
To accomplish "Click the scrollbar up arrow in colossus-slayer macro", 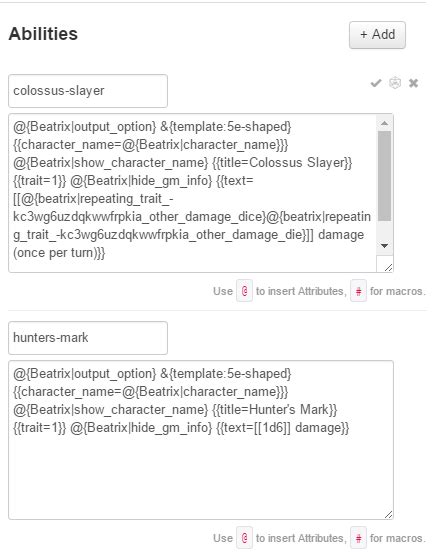I will 384,123.
